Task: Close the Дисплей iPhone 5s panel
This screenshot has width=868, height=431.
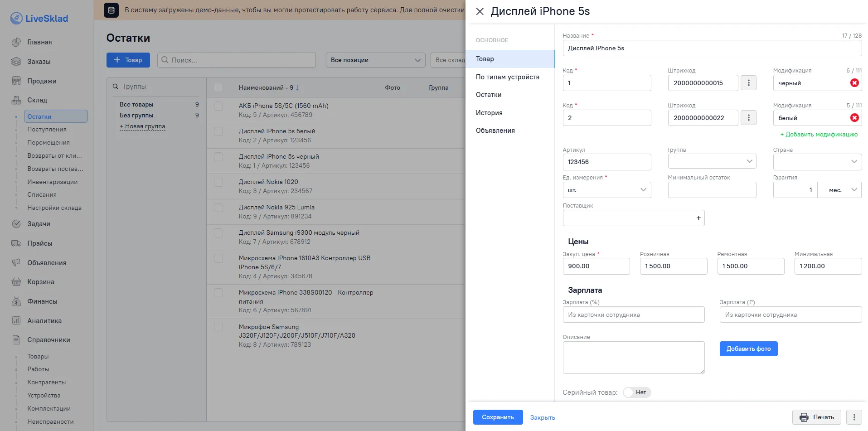Action: [480, 11]
